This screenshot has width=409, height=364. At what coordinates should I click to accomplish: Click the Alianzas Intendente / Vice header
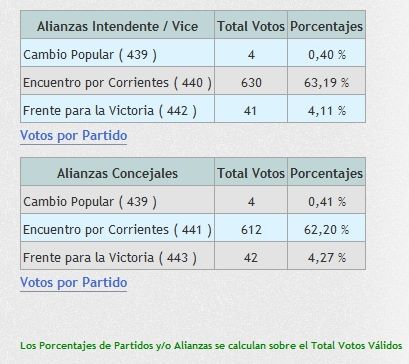click(117, 26)
